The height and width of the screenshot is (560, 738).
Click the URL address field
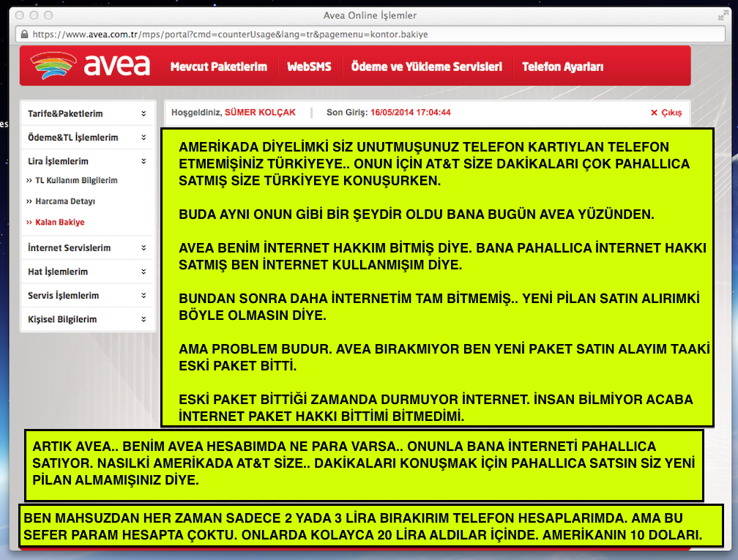coord(370,34)
